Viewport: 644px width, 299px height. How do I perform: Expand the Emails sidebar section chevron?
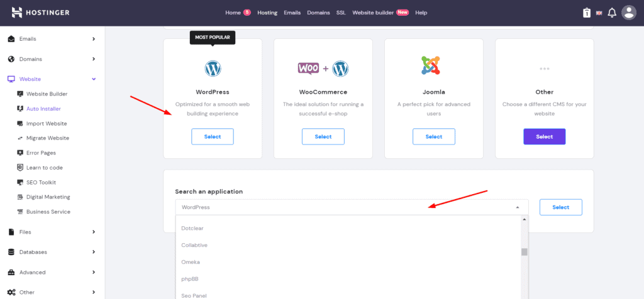click(94, 39)
